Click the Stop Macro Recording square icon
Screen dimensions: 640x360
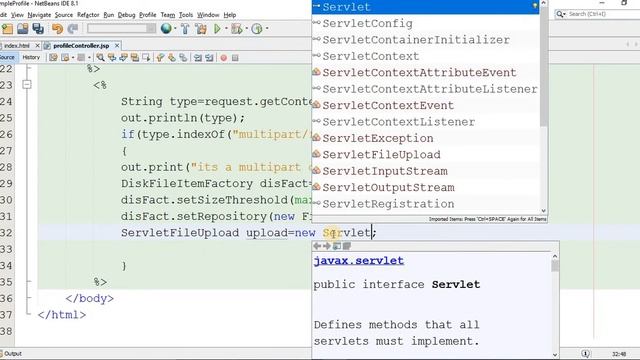pos(235,58)
